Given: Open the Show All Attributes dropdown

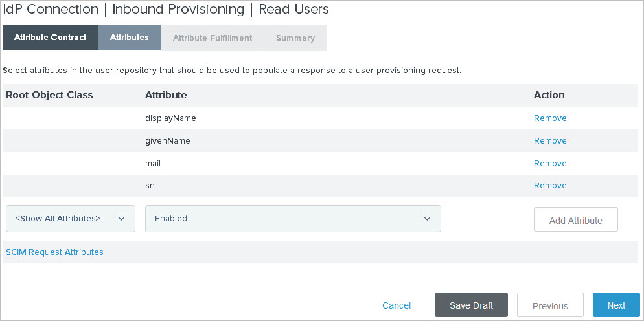Looking at the screenshot, I should (x=70, y=219).
